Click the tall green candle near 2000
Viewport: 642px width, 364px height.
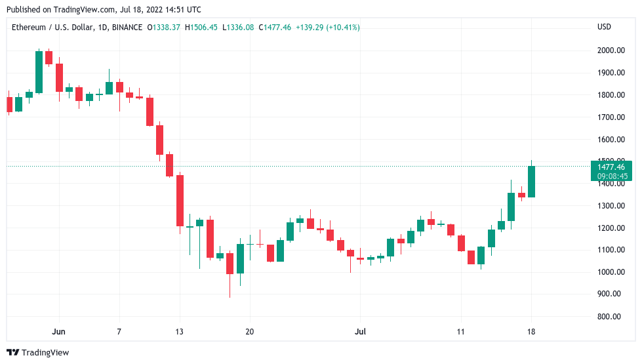coord(39,72)
